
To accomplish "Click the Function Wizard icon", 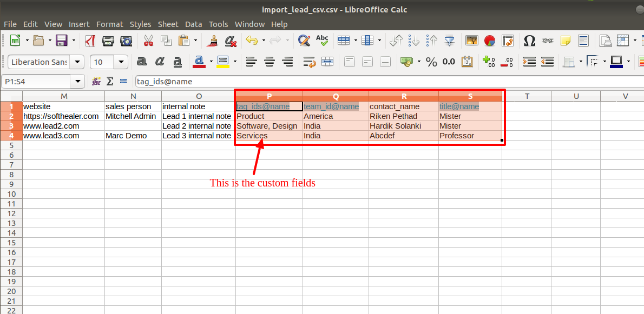I will click(x=96, y=81).
